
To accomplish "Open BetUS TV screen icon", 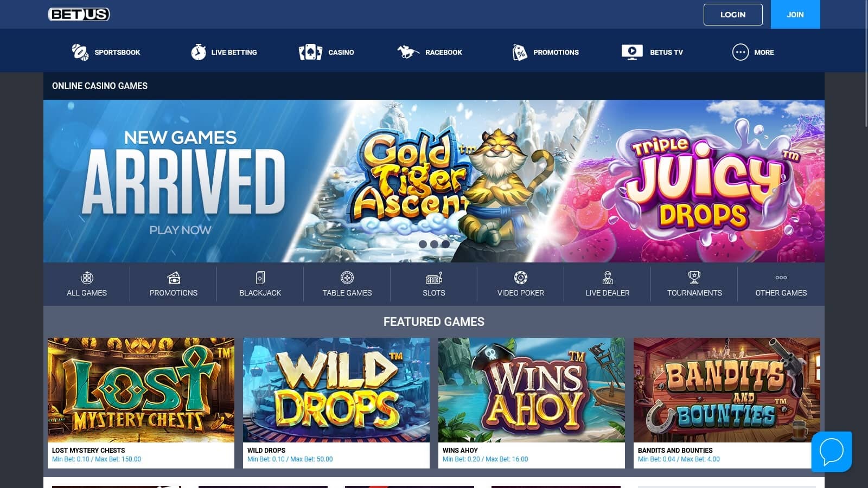I will tap(632, 52).
